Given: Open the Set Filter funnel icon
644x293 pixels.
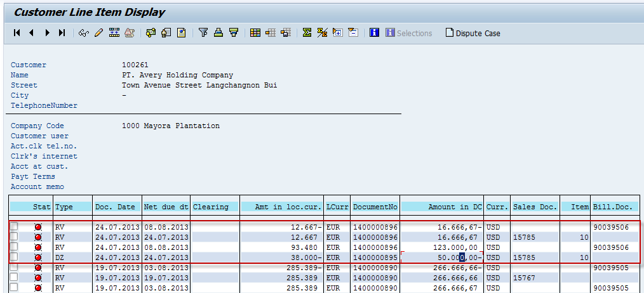Looking at the screenshot, I should [x=203, y=33].
